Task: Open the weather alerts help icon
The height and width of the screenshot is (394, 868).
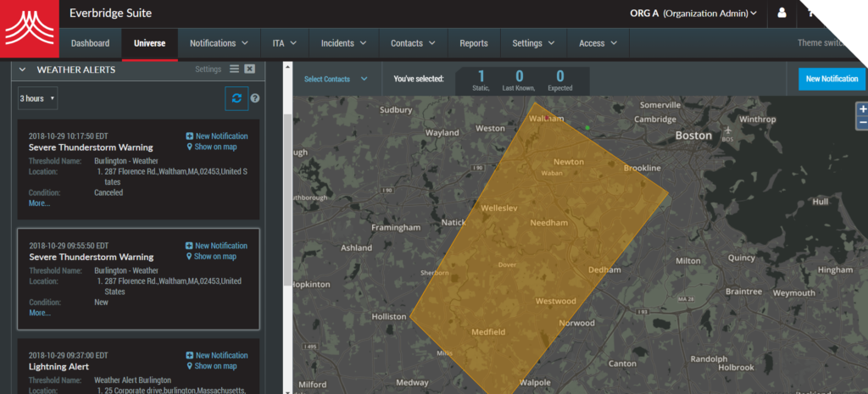Action: coord(255,98)
